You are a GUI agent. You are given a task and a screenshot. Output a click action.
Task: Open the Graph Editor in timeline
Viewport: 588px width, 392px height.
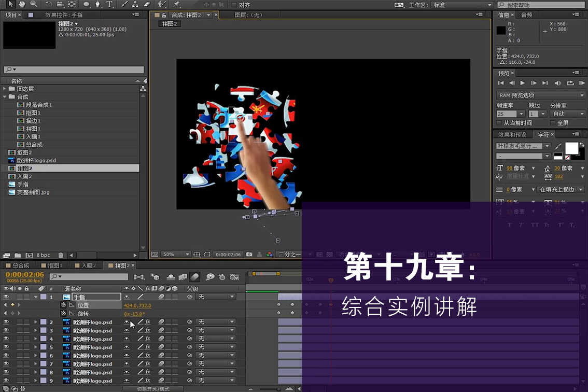coord(235,277)
